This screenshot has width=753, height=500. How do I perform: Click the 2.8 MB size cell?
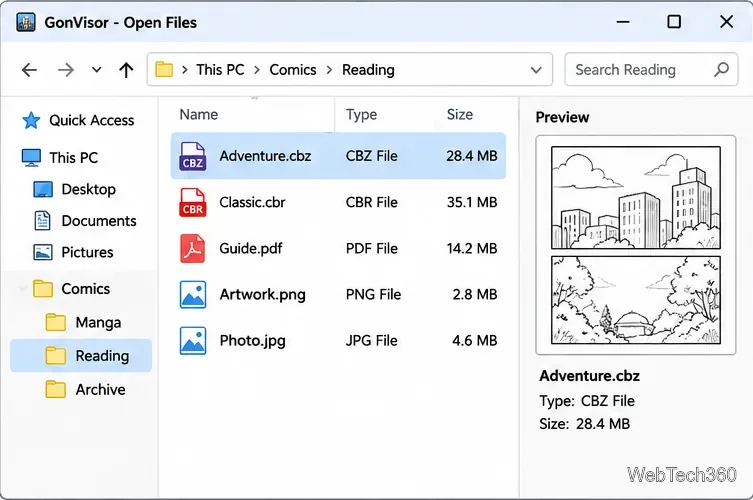[475, 294]
